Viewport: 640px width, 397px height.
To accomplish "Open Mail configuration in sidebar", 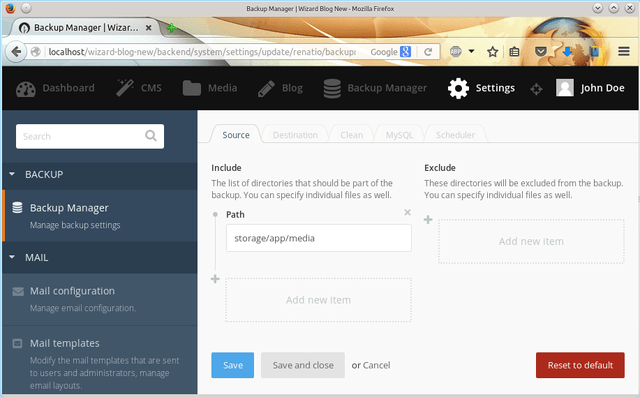I will [x=100, y=299].
